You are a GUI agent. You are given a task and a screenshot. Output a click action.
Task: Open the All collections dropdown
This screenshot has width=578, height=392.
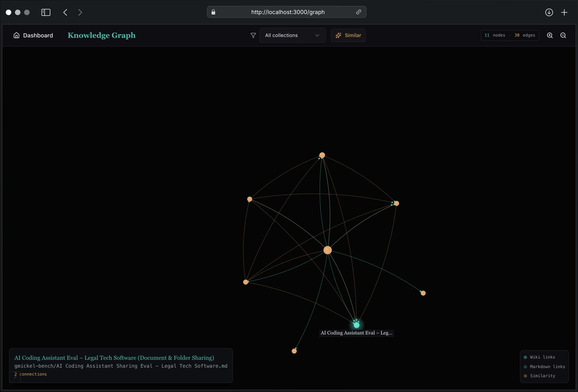pyautogui.click(x=292, y=35)
